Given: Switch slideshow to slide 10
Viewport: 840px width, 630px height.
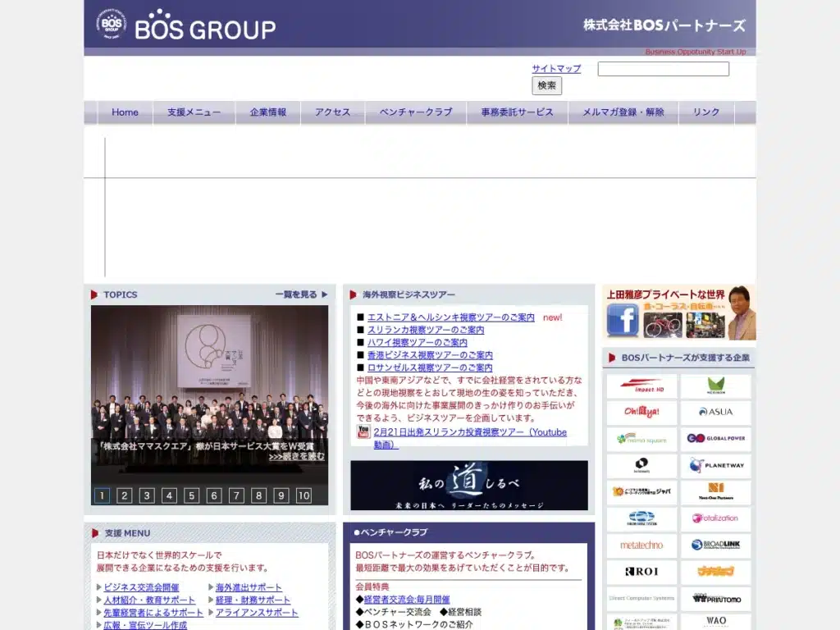Looking at the screenshot, I should coord(304,495).
